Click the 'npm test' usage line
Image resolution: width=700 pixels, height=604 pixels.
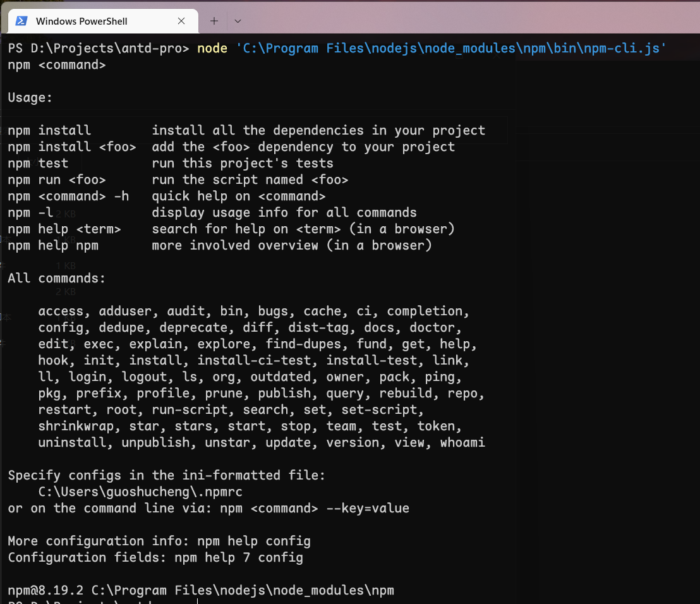[x=171, y=164]
